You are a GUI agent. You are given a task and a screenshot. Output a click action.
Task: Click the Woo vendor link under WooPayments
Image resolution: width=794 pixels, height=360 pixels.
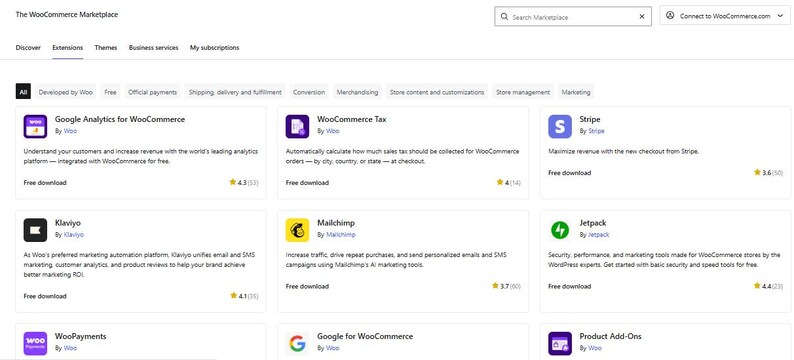point(70,348)
